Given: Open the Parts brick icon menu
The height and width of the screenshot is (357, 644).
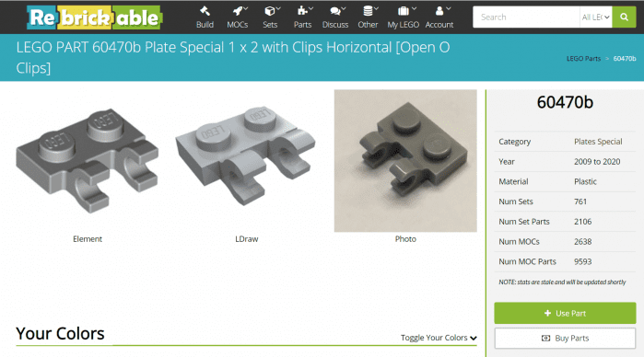Looking at the screenshot, I should point(303,17).
